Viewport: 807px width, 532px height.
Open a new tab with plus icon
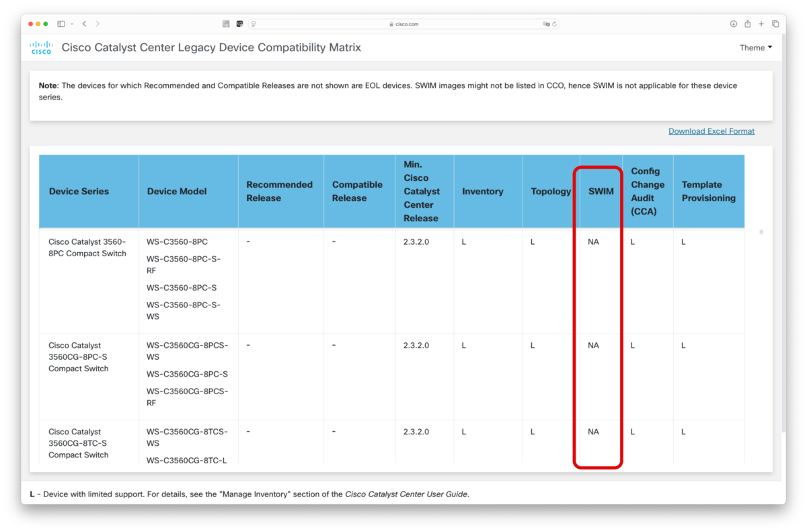tap(761, 24)
